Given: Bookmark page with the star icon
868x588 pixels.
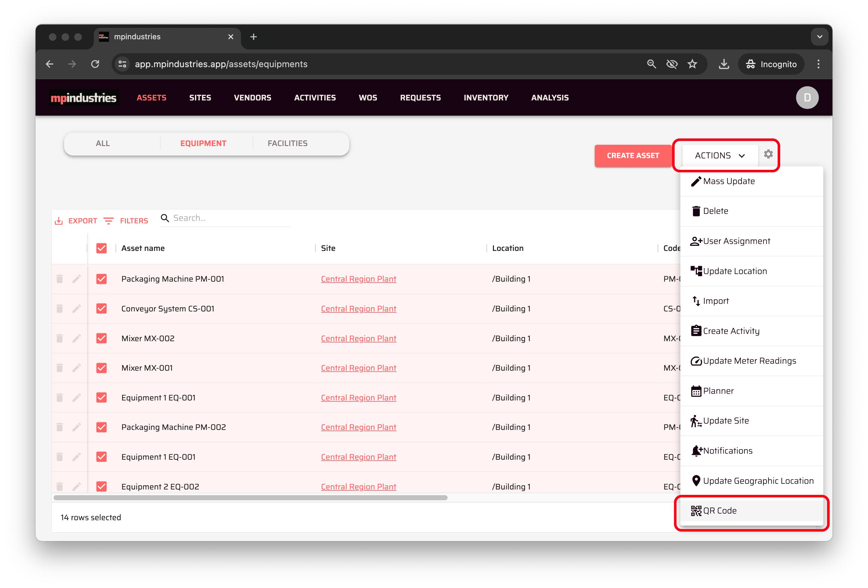Looking at the screenshot, I should pyautogui.click(x=692, y=64).
